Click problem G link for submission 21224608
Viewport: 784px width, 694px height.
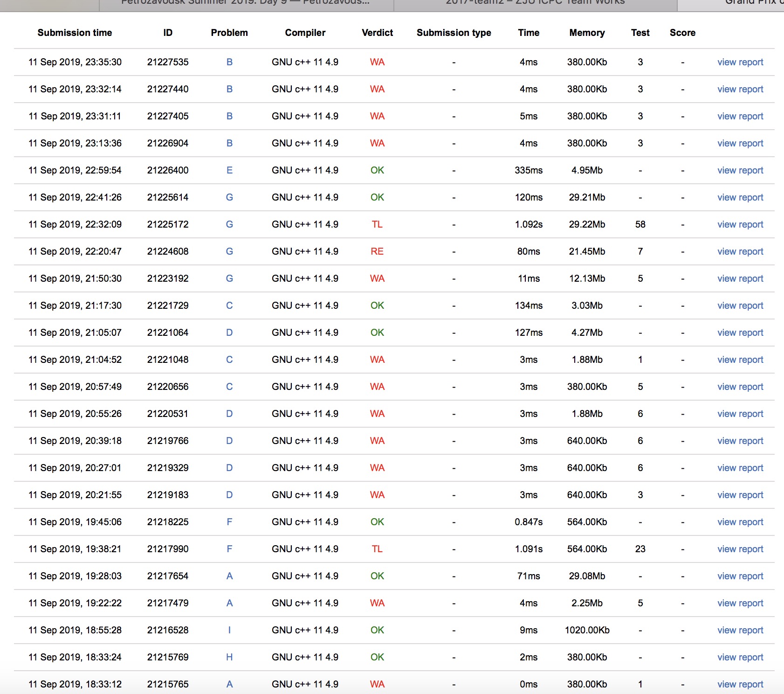(x=229, y=251)
